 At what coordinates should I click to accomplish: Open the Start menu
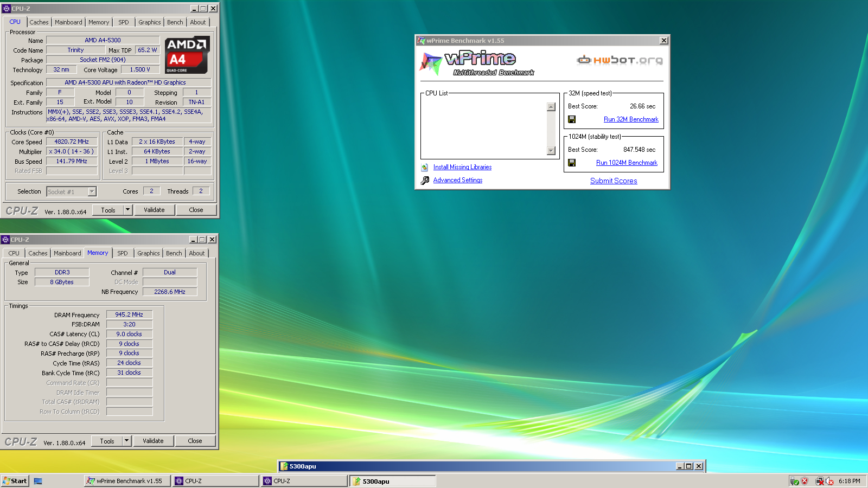[x=15, y=481]
